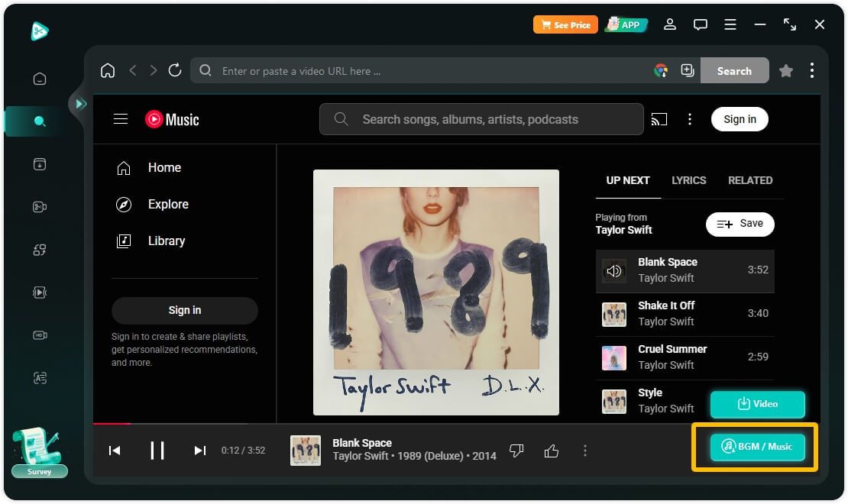Screen dimensions: 848x504
Task: Click the APP badge in the title bar
Action: (x=626, y=24)
